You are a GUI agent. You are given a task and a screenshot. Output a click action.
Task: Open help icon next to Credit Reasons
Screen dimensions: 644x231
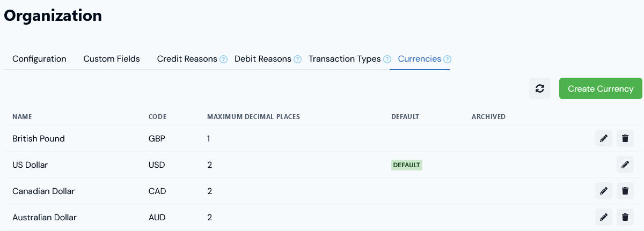[x=223, y=59]
